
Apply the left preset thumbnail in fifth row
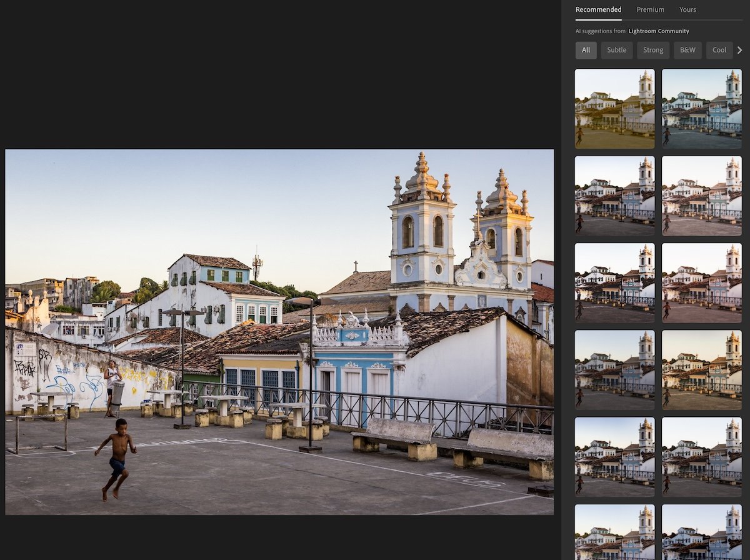click(x=614, y=457)
